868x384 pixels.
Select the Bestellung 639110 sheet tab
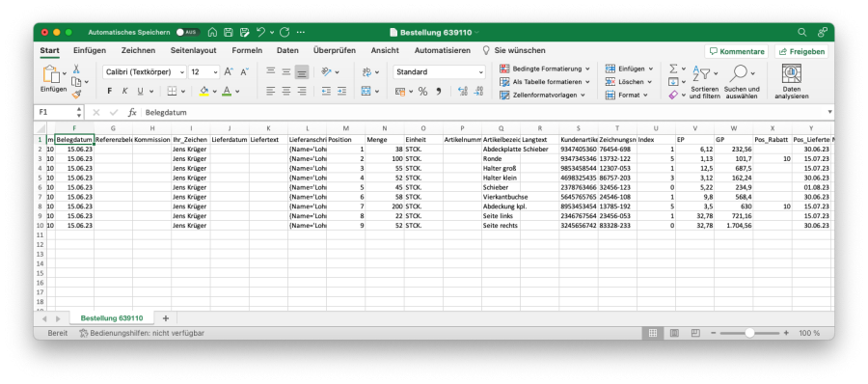point(112,318)
